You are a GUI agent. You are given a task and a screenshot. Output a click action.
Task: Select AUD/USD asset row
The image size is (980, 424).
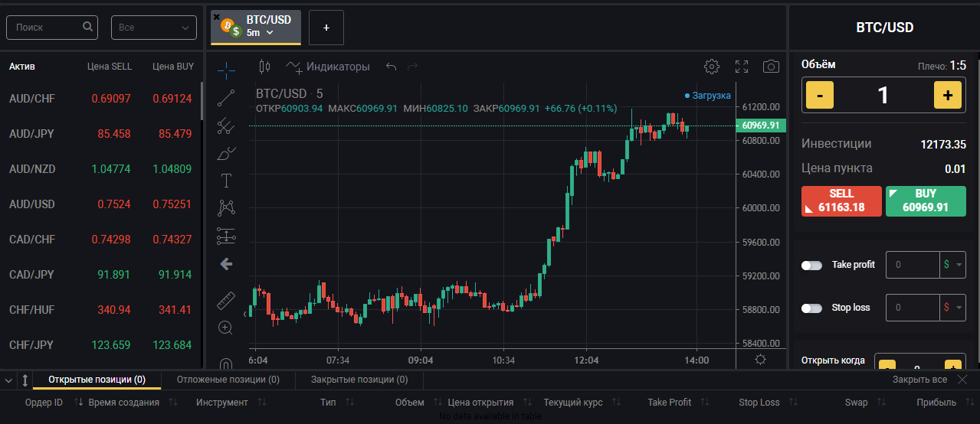click(x=100, y=204)
